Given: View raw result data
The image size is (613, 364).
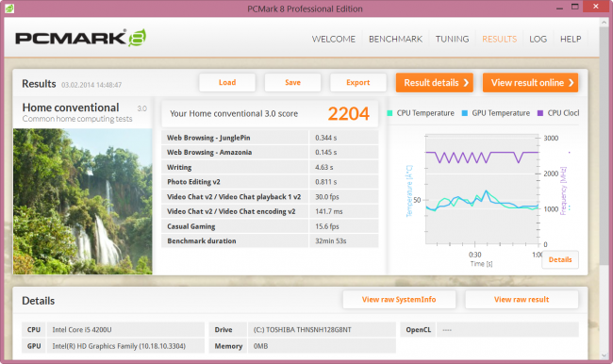Looking at the screenshot, I should point(522,300).
